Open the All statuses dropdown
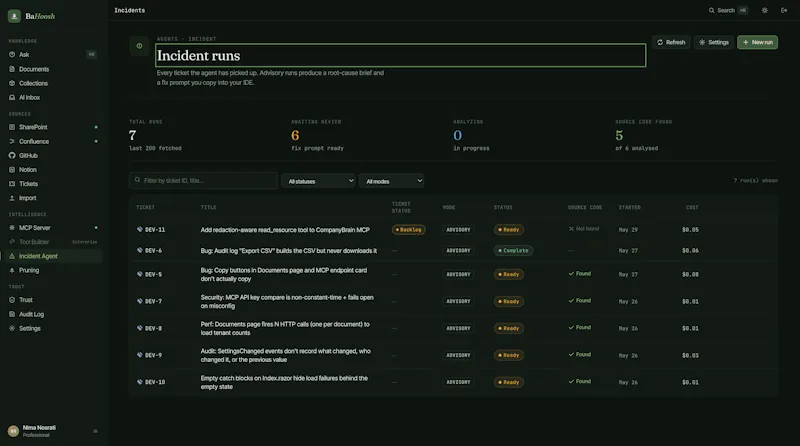This screenshot has height=446, width=800. (x=318, y=181)
